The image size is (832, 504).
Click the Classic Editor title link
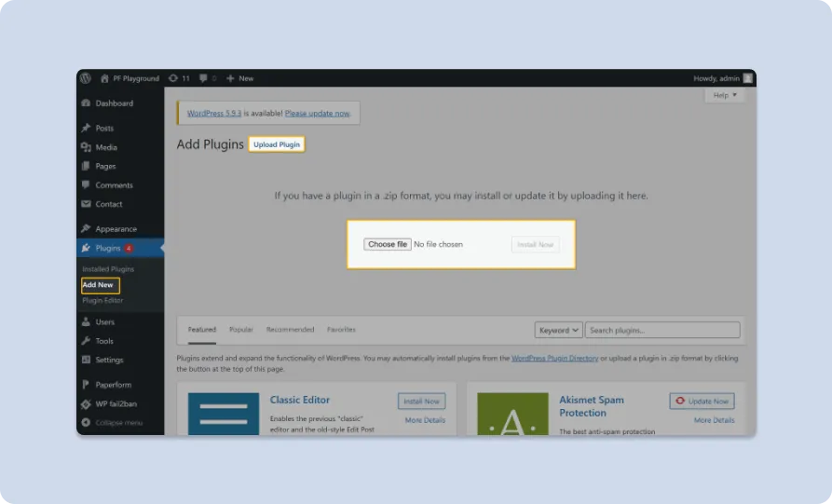click(x=300, y=400)
